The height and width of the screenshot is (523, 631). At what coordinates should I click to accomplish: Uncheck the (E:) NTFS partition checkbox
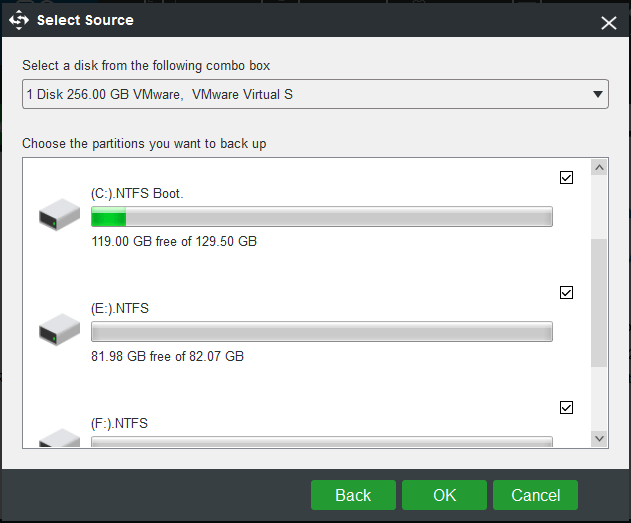pyautogui.click(x=566, y=292)
